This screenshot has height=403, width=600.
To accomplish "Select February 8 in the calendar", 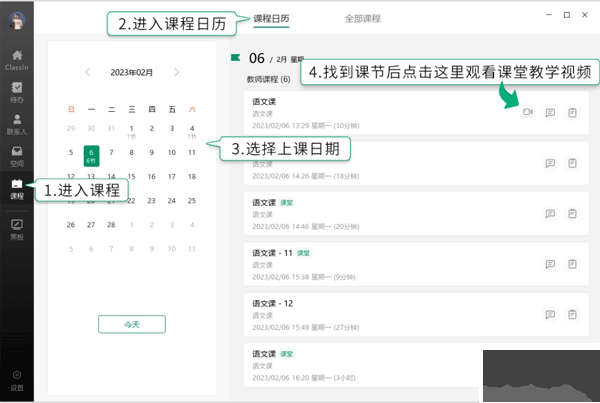I will 132,152.
